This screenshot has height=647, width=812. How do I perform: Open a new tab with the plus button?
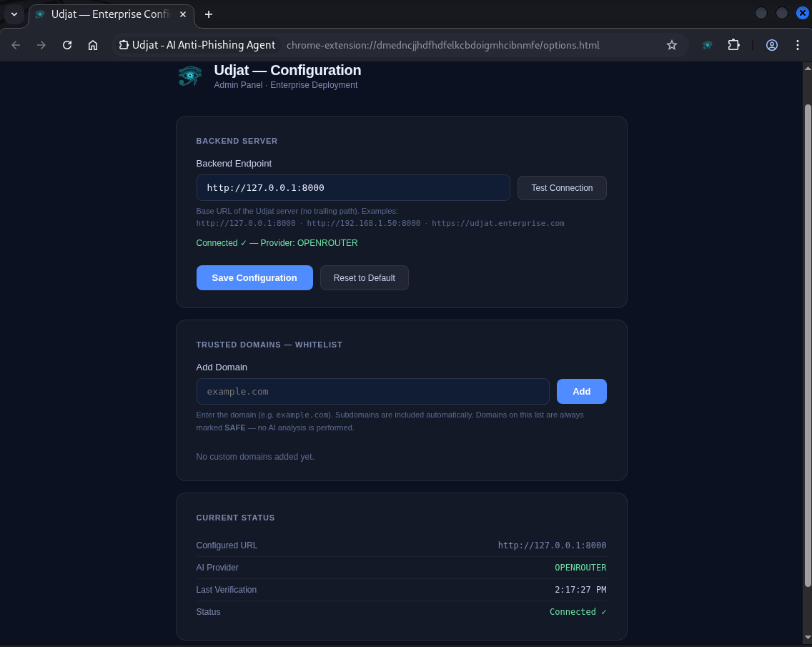(x=208, y=14)
